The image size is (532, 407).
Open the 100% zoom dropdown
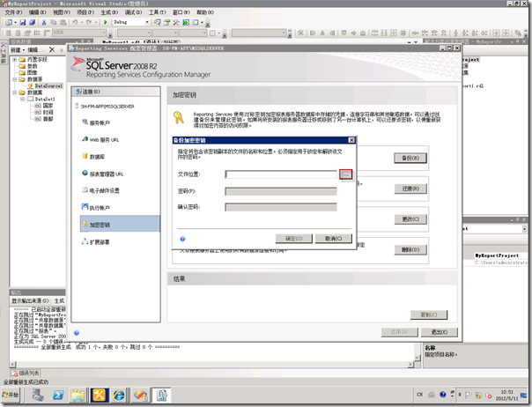[104, 33]
